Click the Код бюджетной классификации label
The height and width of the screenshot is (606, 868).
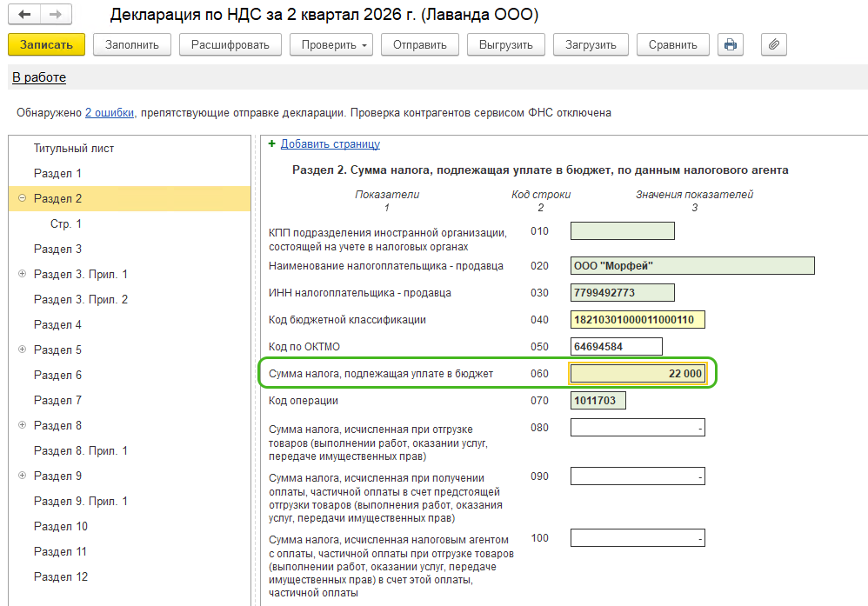tap(348, 320)
